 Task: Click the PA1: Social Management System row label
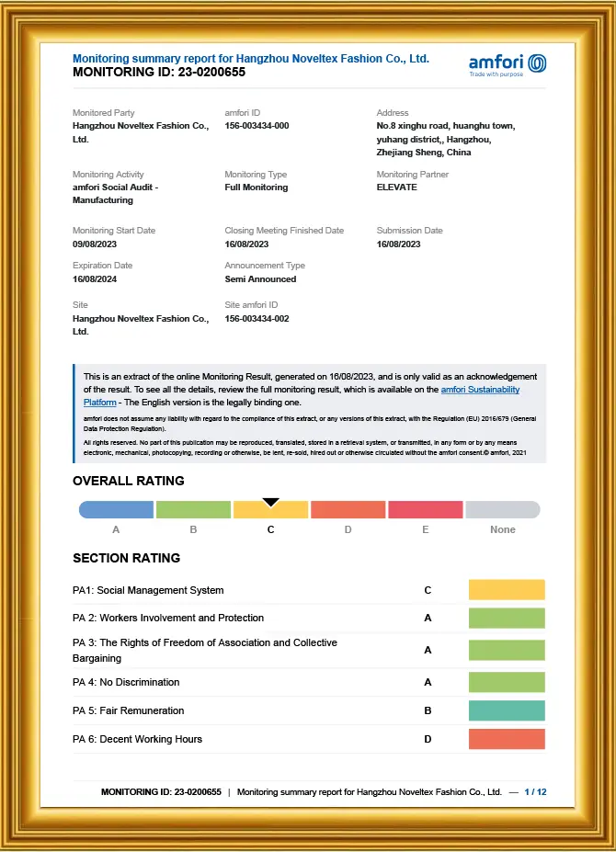click(x=148, y=590)
